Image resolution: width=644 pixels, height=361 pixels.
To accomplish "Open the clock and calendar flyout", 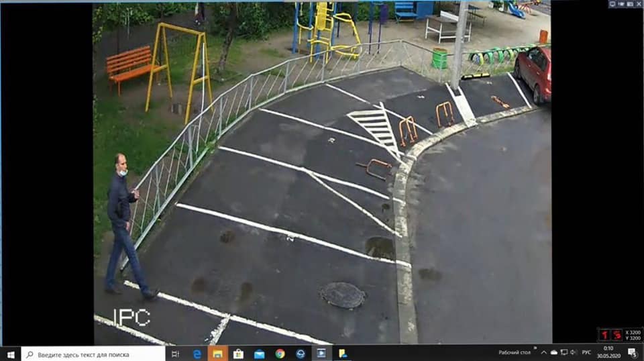I will (x=608, y=352).
